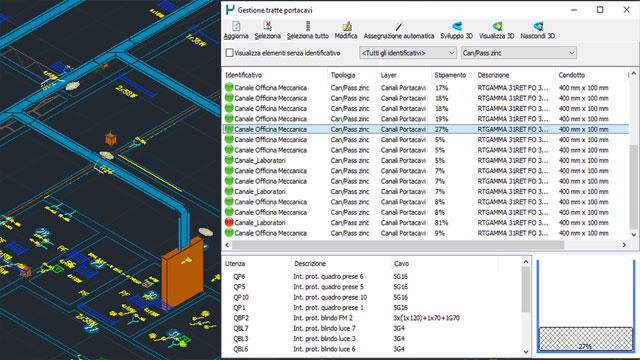Select utenza QBL6 row

pos(372,349)
